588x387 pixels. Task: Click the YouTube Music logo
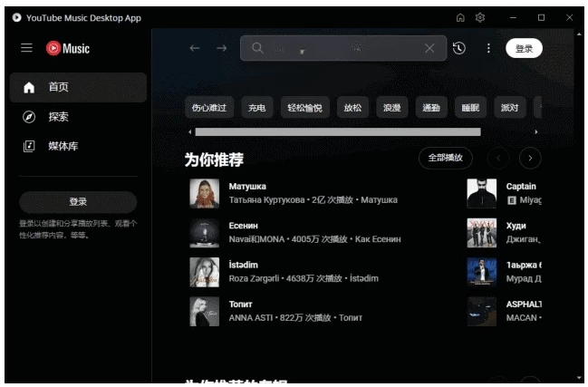tap(68, 49)
